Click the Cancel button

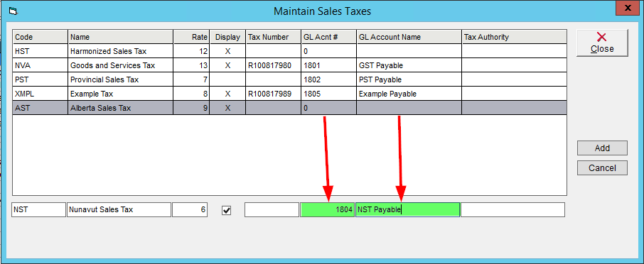[602, 167]
